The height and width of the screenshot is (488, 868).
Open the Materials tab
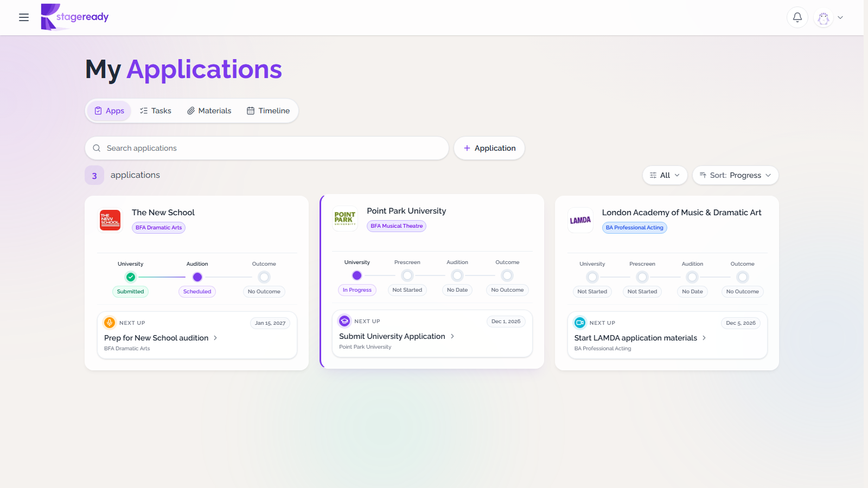click(209, 111)
